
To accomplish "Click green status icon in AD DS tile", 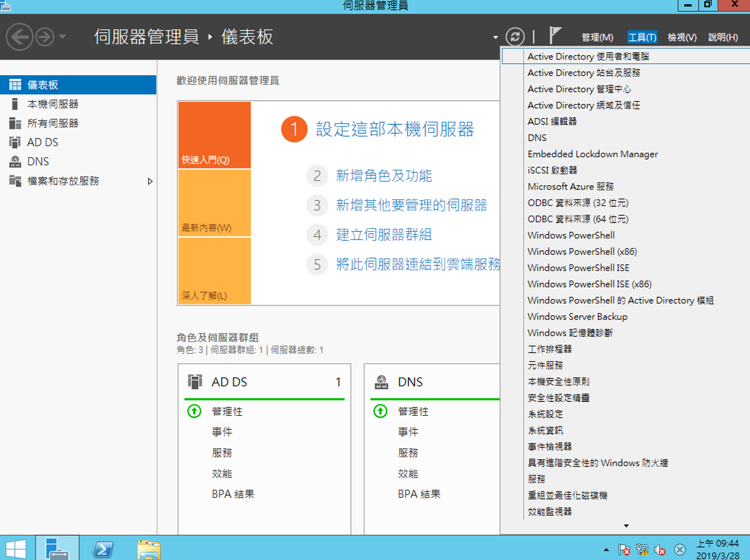I will click(194, 411).
